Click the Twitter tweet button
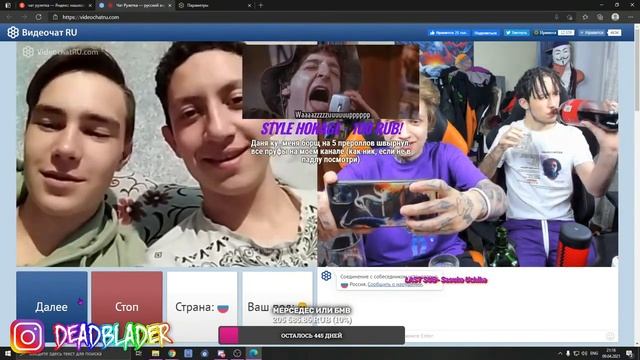Viewport: 640px width, 360px height. [x=516, y=33]
